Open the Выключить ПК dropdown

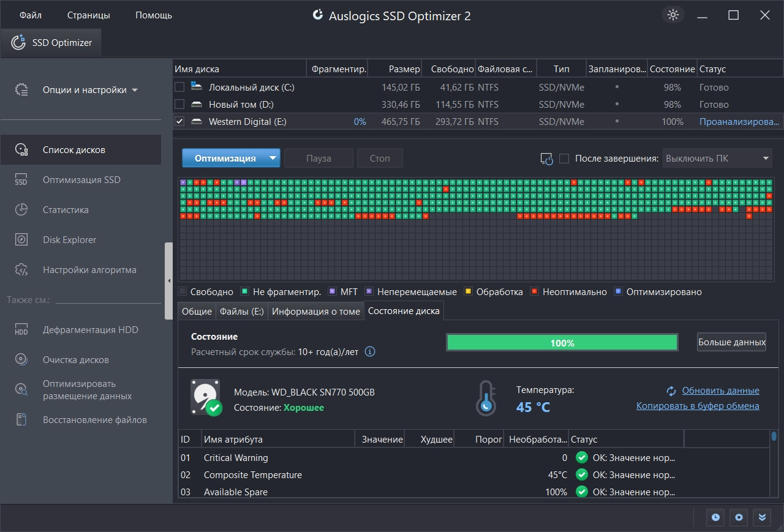point(717,159)
